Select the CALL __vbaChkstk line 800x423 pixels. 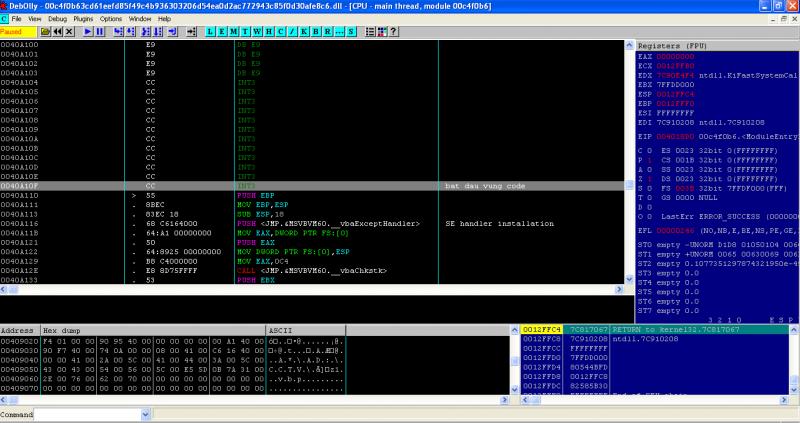coord(312,270)
